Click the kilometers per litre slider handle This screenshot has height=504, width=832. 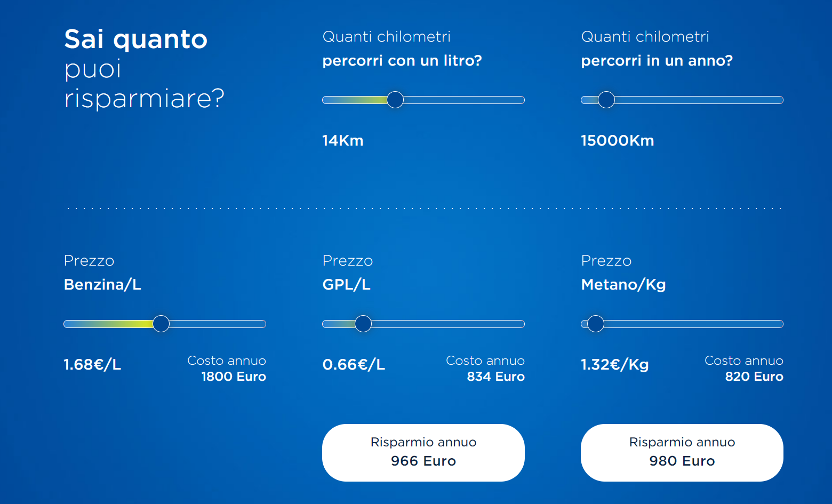pyautogui.click(x=395, y=100)
